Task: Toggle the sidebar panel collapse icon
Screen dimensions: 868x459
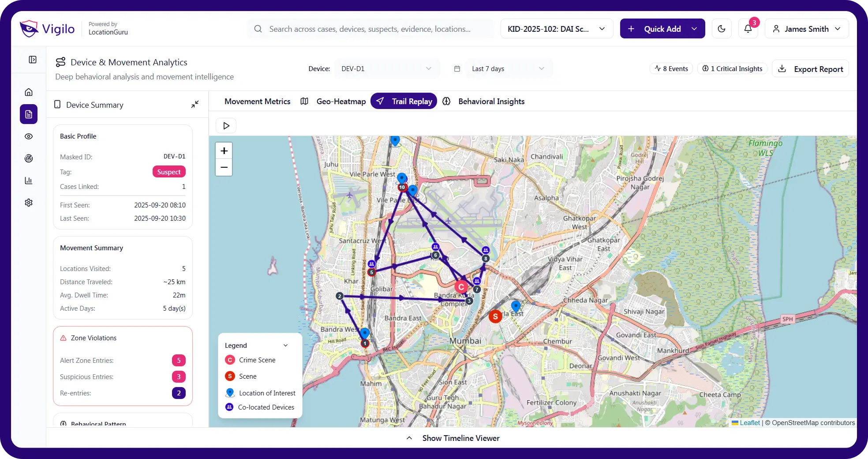Action: tap(33, 60)
